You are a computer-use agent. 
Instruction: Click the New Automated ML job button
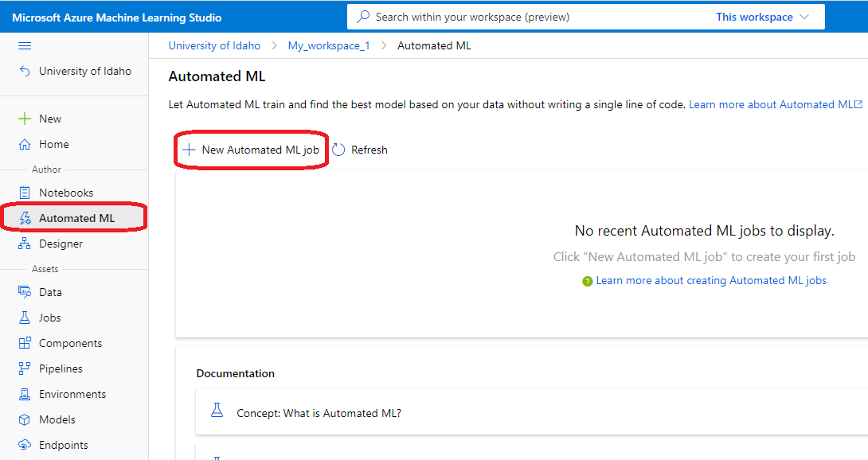click(252, 150)
